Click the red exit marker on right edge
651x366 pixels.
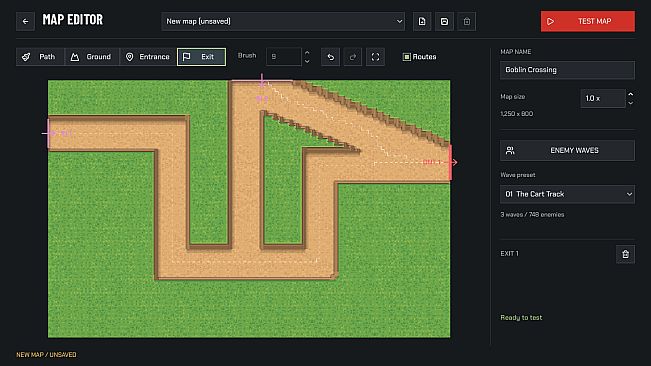[x=452, y=162]
